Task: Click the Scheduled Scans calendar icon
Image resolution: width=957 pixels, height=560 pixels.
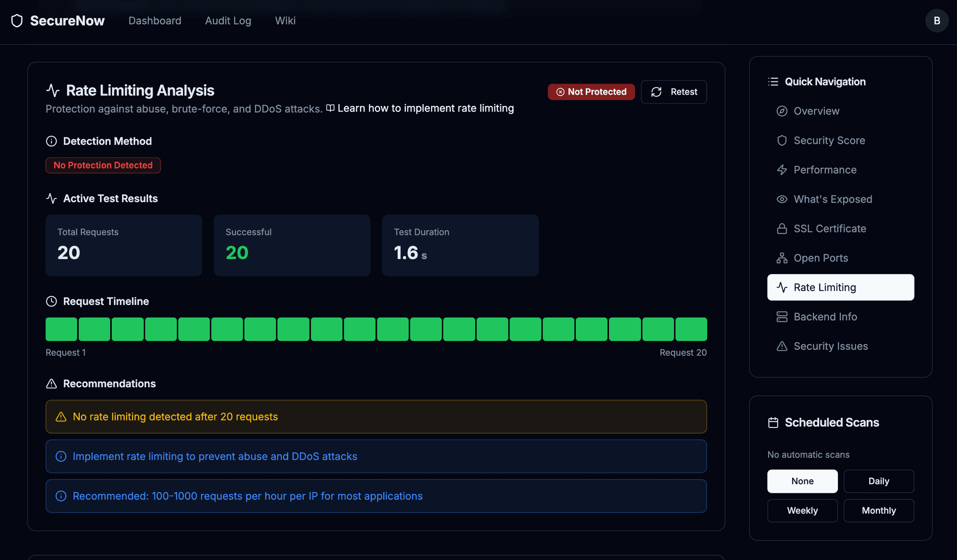Action: point(773,422)
